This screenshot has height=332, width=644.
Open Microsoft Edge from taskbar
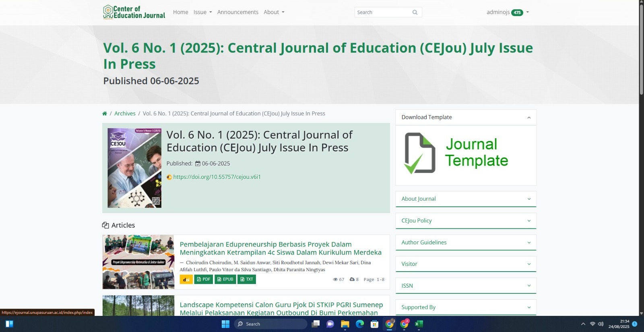[x=360, y=324]
